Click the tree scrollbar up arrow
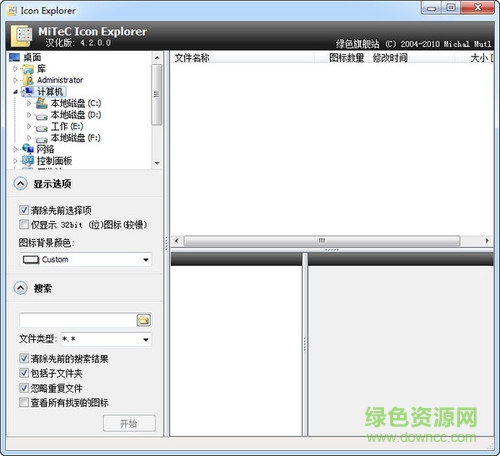 (157, 58)
